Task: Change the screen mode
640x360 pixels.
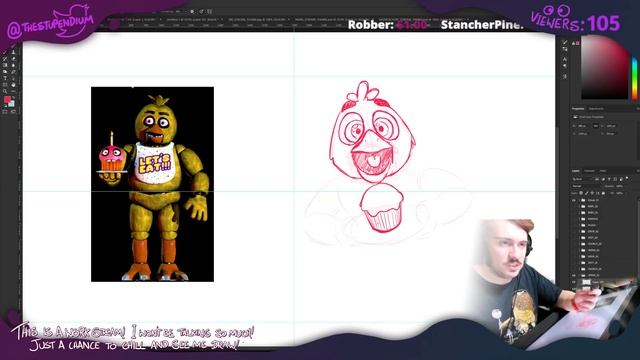Action: click(x=13, y=111)
